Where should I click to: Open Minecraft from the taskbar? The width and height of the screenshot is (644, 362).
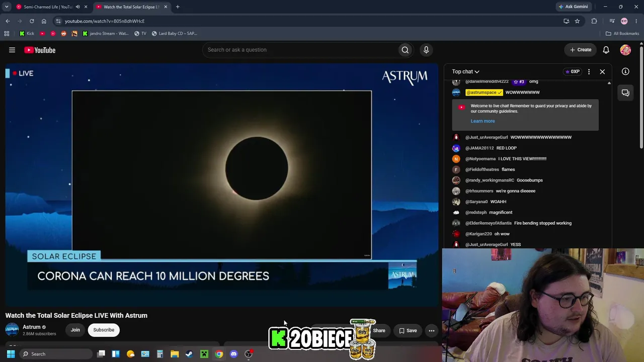coord(204,354)
